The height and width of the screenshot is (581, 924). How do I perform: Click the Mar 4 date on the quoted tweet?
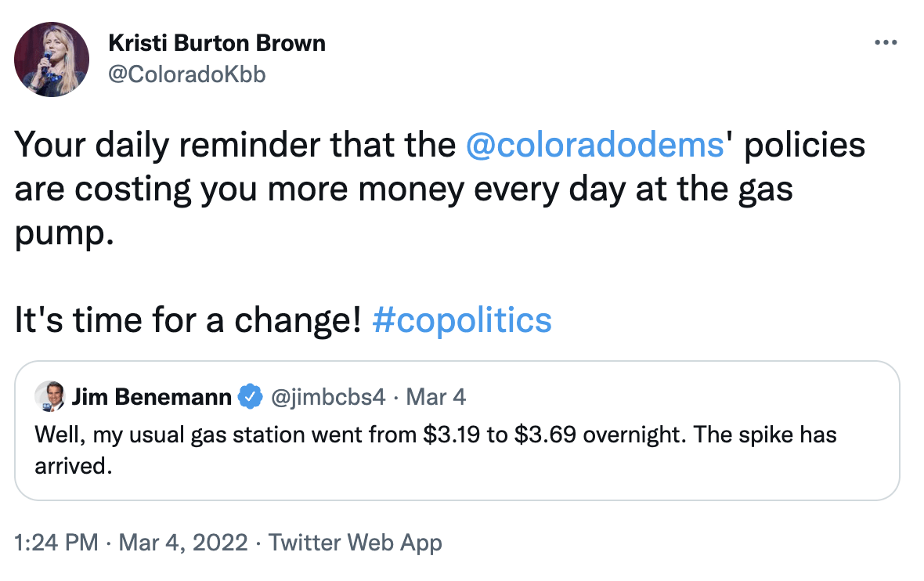click(x=435, y=397)
